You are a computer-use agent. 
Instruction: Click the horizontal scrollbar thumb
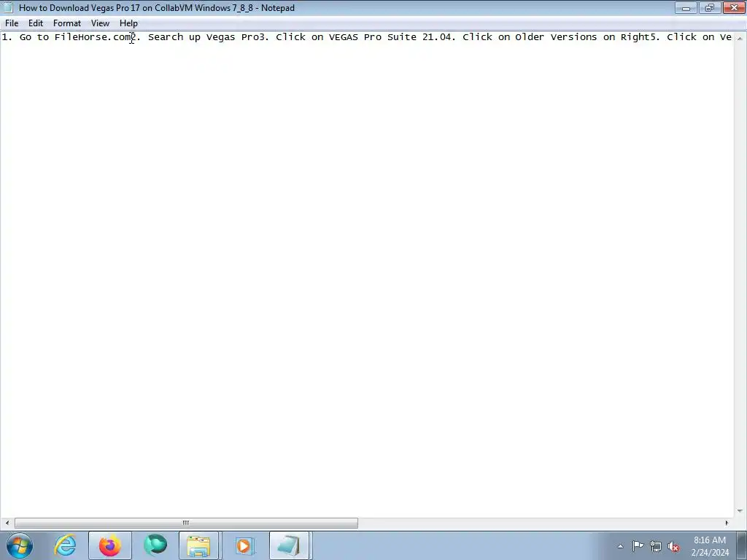pyautogui.click(x=186, y=523)
